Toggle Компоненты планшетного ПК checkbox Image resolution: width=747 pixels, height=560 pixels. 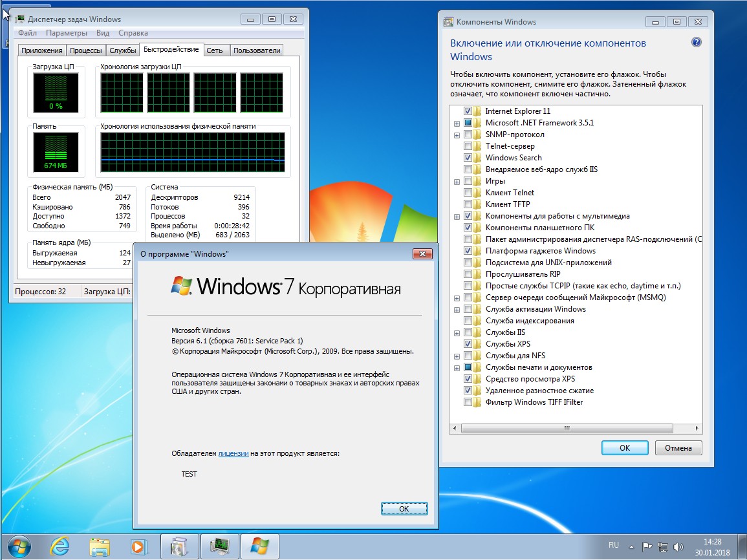click(x=468, y=228)
